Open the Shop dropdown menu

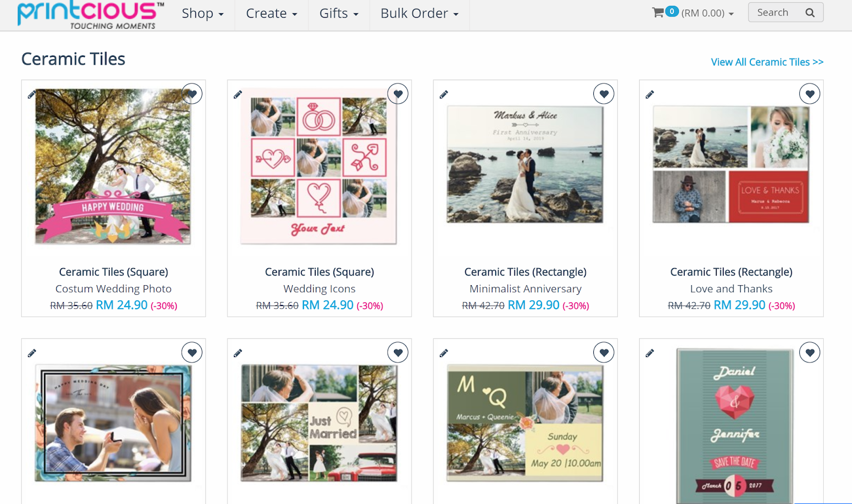pyautogui.click(x=202, y=13)
